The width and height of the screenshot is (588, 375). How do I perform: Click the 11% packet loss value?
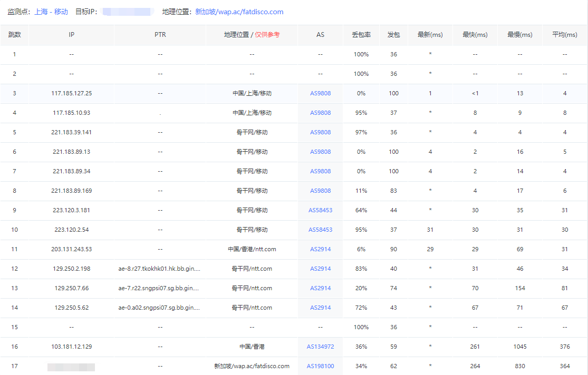click(361, 191)
